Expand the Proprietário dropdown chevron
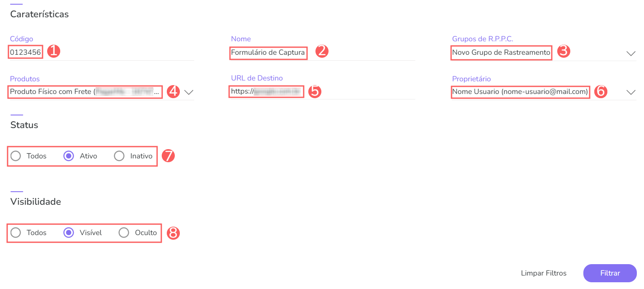Viewport: 644px width, 289px height. [x=631, y=92]
